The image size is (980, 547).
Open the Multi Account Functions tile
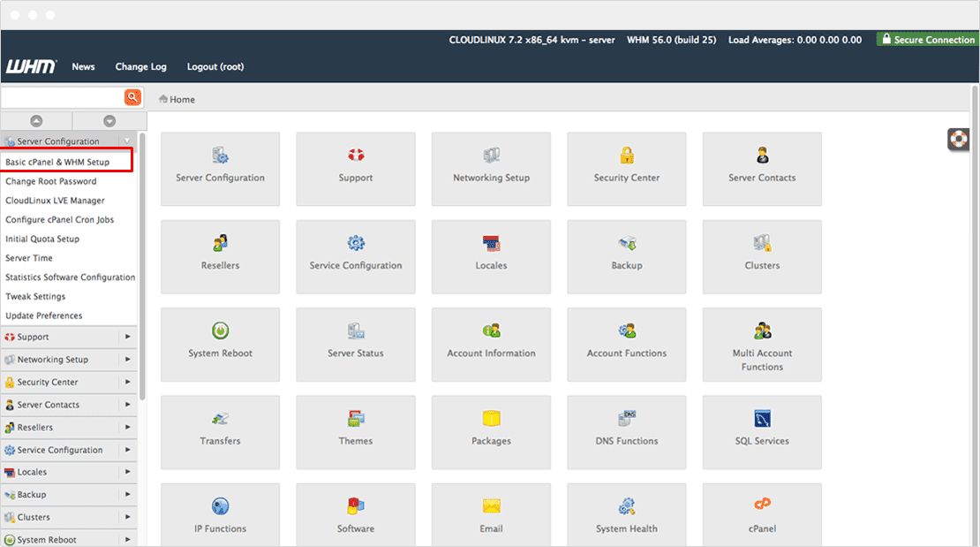[x=762, y=345]
